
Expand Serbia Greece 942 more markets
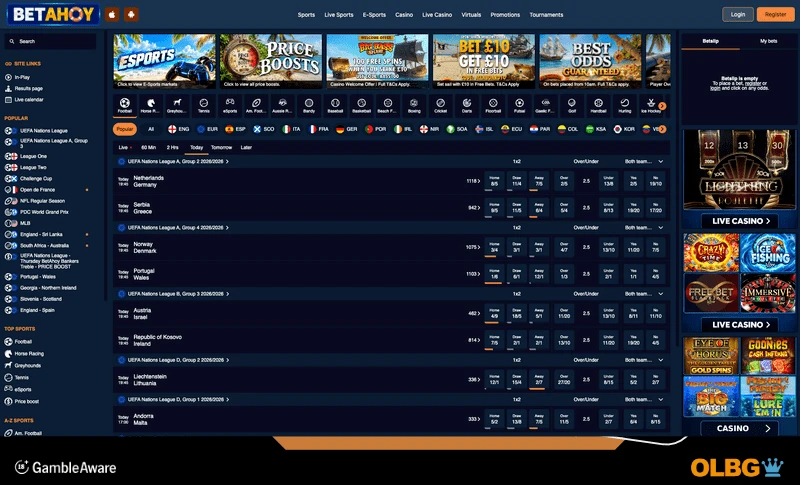coord(474,208)
